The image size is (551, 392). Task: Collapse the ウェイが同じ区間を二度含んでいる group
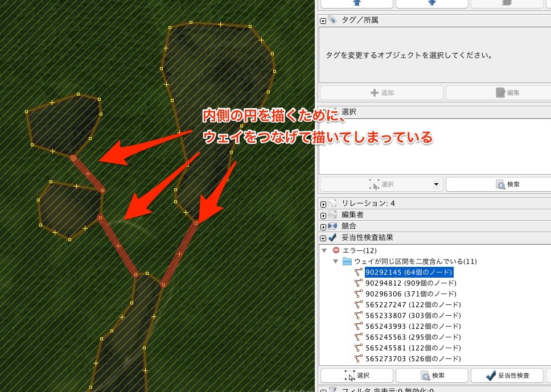coord(335,261)
